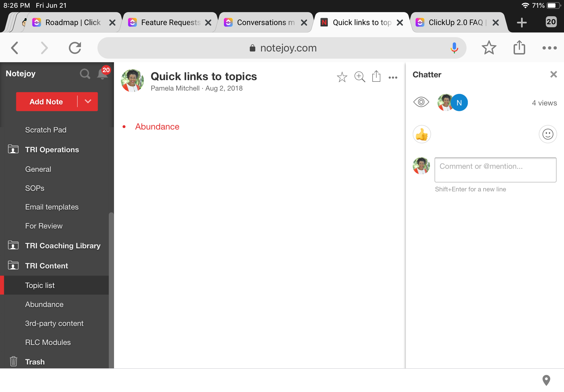Open the TRI Coaching Library
This screenshot has width=564, height=392.
click(x=63, y=246)
